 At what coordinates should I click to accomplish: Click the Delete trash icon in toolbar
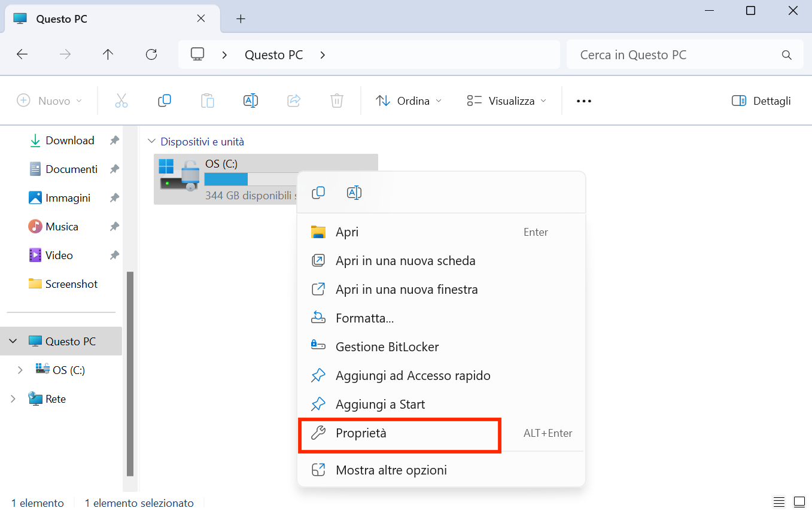coord(337,101)
